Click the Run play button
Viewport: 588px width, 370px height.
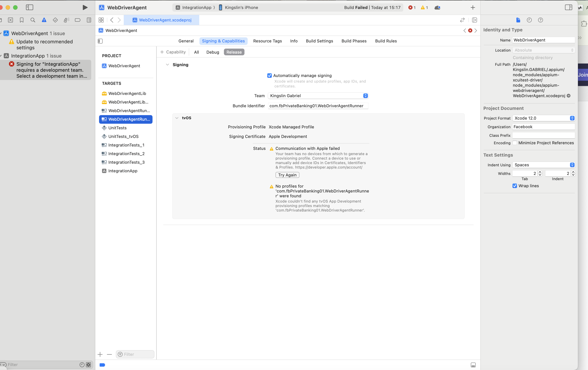[x=85, y=7]
